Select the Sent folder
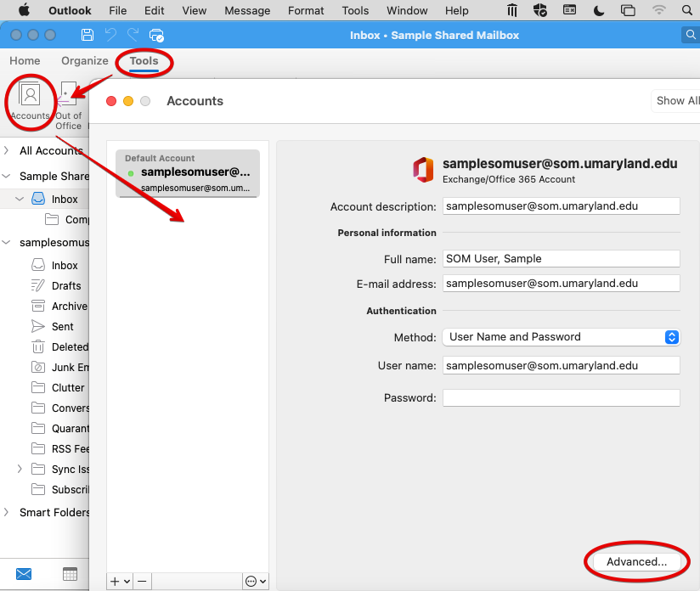Screen dimensions: 700x591 coord(62,327)
